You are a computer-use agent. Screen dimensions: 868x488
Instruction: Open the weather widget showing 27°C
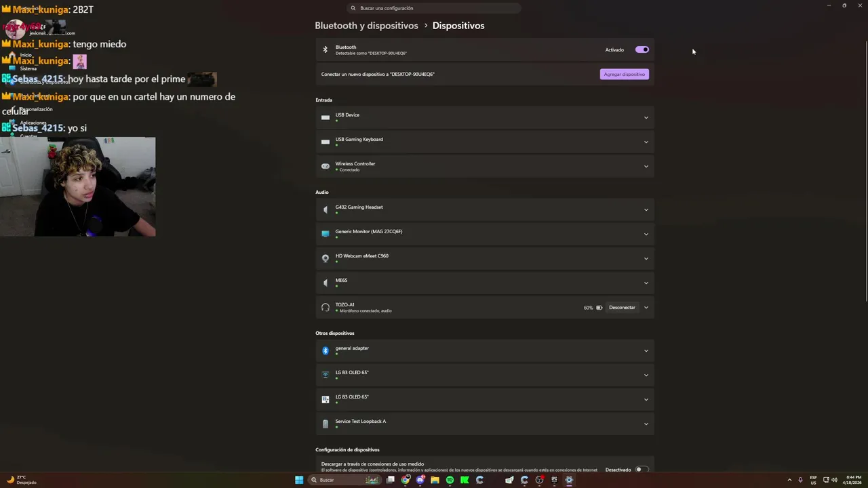click(x=21, y=480)
